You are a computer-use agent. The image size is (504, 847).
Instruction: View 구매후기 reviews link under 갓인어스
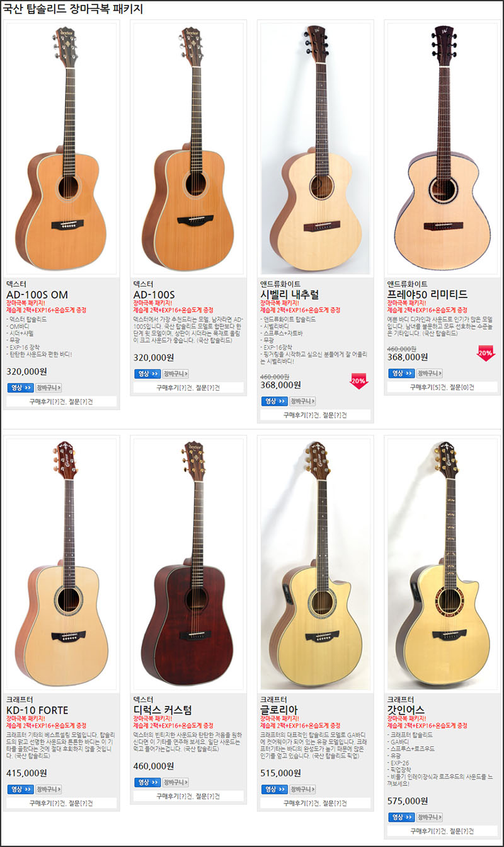tap(428, 831)
